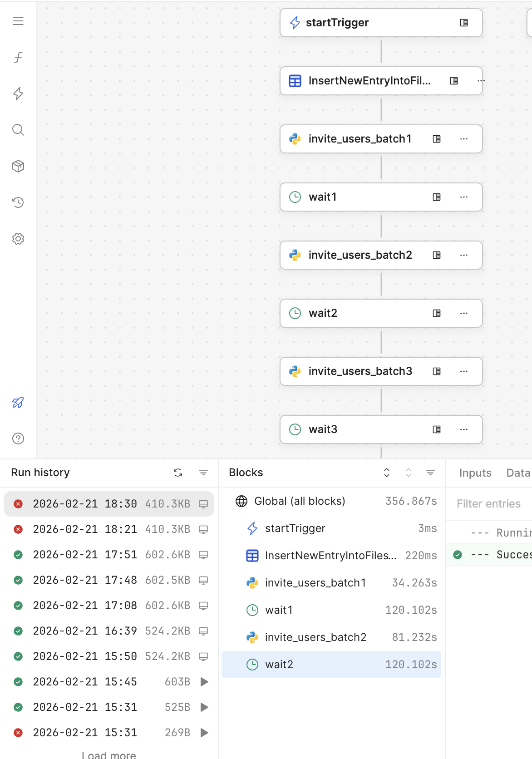Click the rocket deploy icon

click(18, 402)
